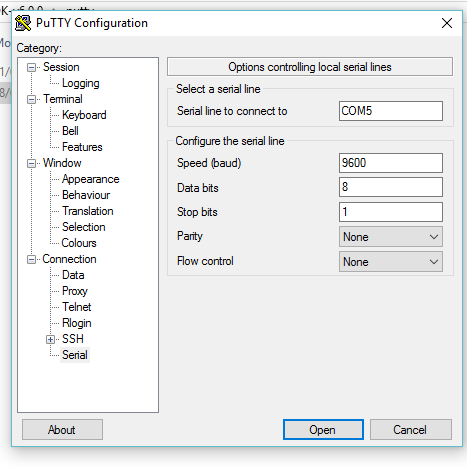This screenshot has height=470, width=467.
Task: Select the Rlogin category
Action: pyautogui.click(x=77, y=323)
